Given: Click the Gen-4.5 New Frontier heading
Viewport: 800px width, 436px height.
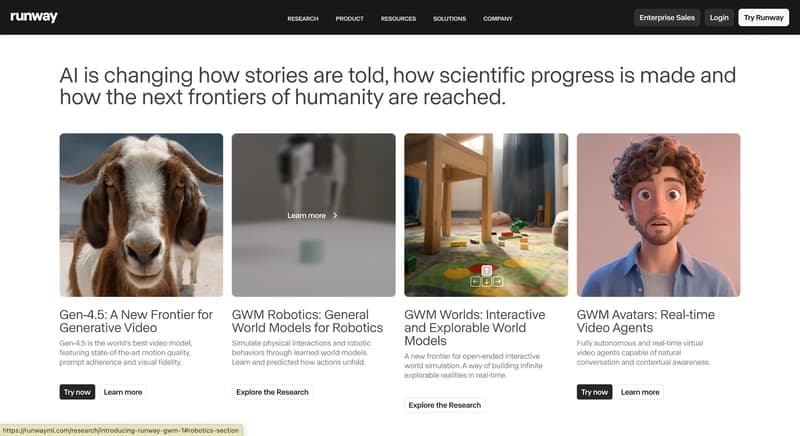Looking at the screenshot, I should click(136, 321).
